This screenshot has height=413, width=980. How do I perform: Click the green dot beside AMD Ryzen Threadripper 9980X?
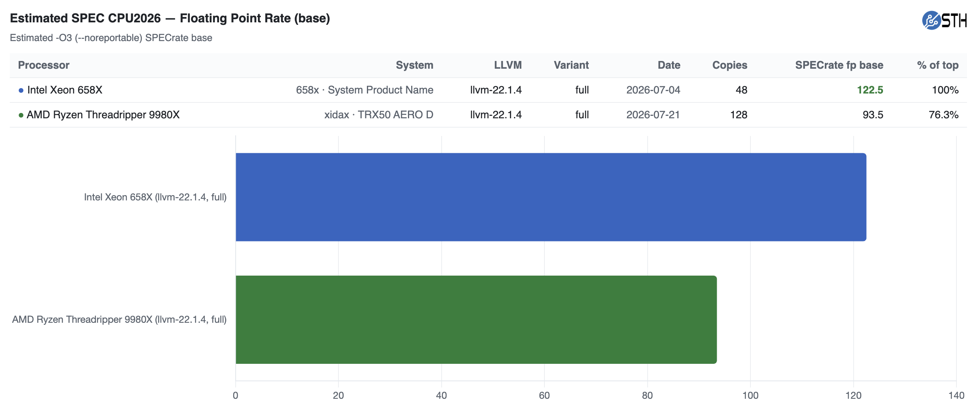(21, 115)
